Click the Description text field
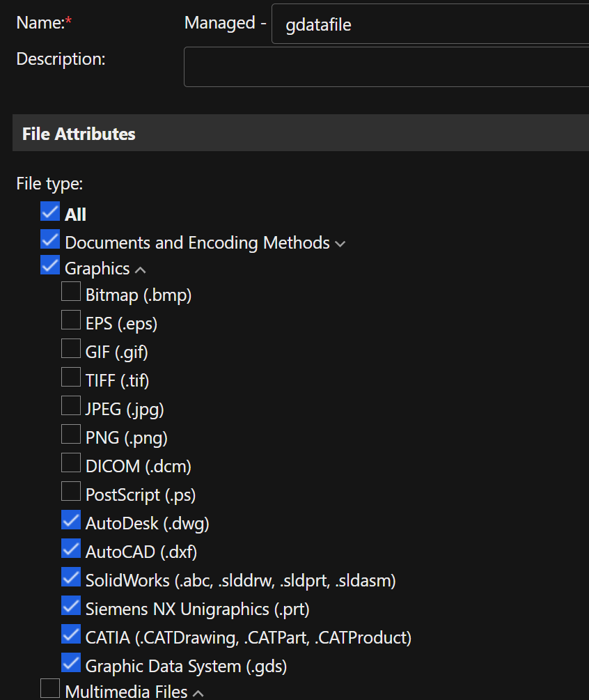This screenshot has width=589, height=700. 386,67
